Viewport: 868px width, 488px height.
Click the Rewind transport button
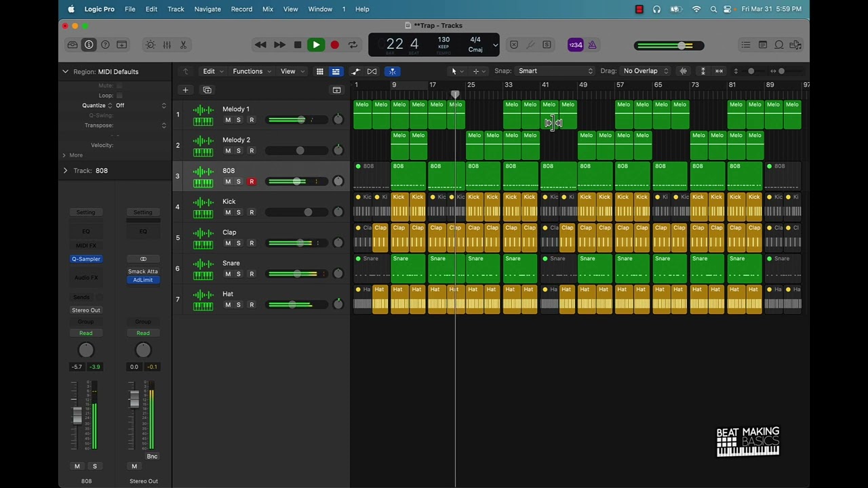pyautogui.click(x=260, y=45)
